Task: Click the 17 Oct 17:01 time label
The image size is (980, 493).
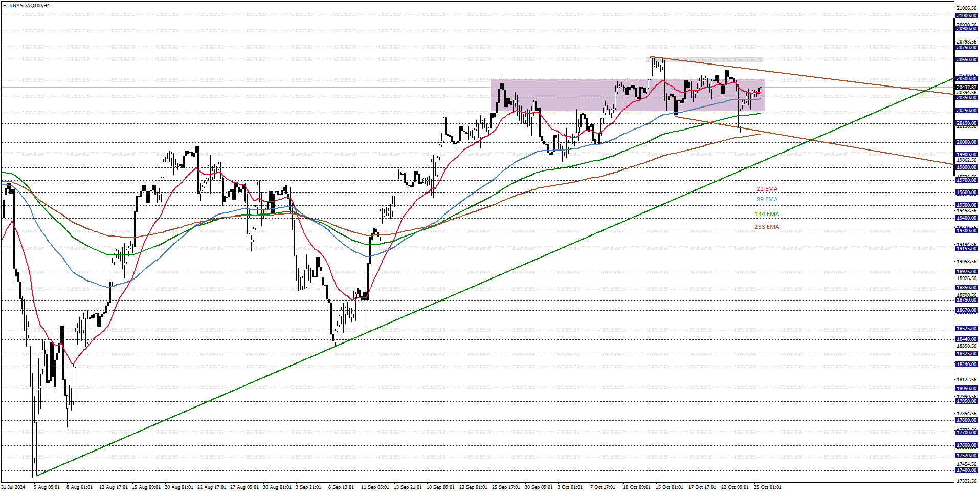Action: 702,487
